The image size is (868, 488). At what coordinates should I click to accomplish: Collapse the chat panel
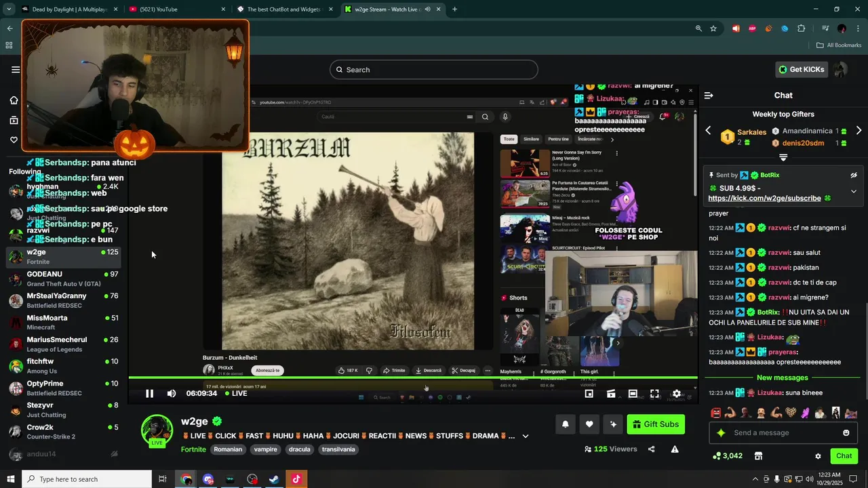pyautogui.click(x=709, y=96)
